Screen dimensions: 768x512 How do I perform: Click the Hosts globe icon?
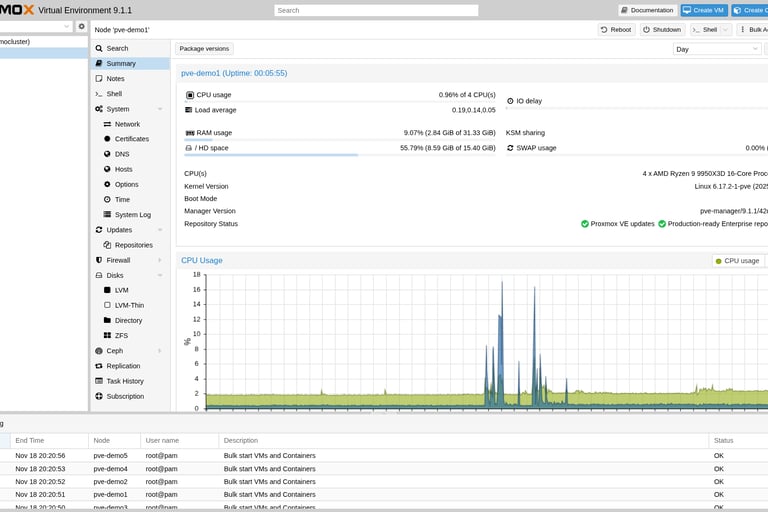click(x=107, y=169)
